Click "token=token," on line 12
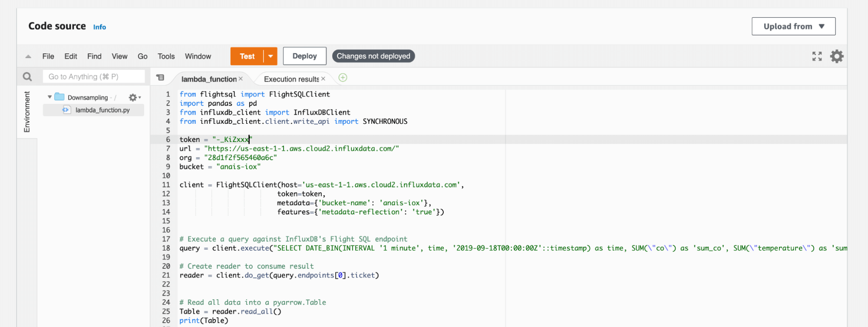The image size is (868, 327). tap(301, 194)
